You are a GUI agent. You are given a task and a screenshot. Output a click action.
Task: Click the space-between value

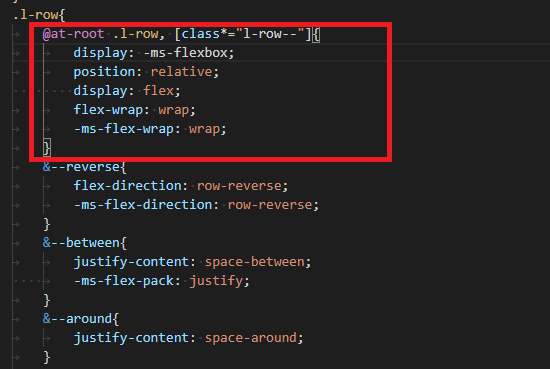pos(254,262)
